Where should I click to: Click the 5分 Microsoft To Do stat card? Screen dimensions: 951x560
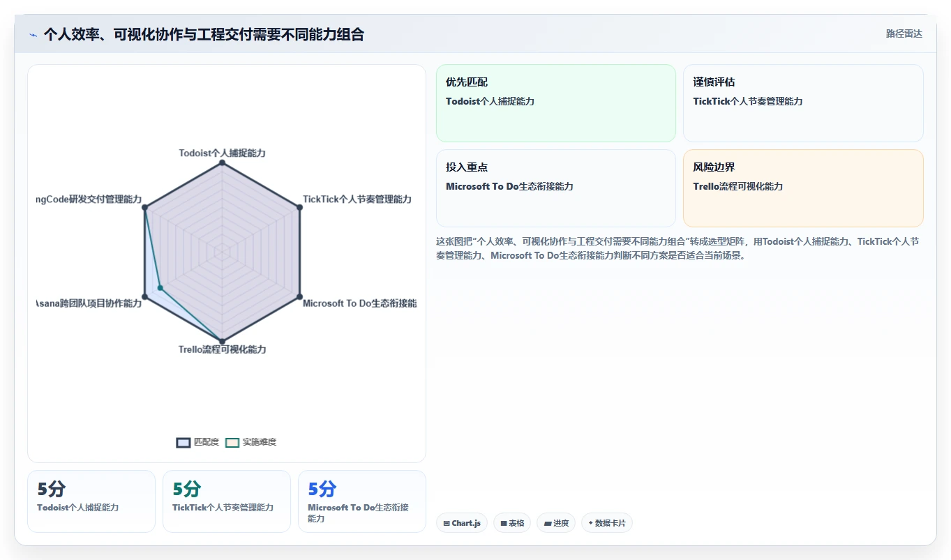[362, 501]
